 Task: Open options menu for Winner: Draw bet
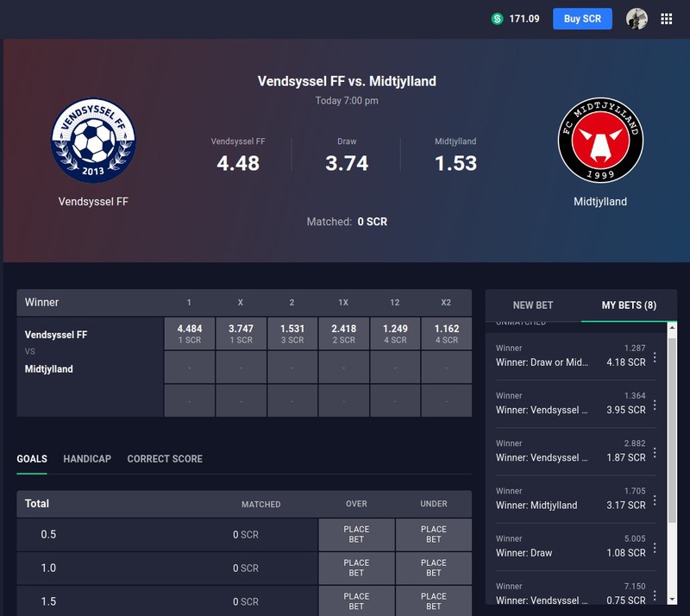[x=655, y=547]
